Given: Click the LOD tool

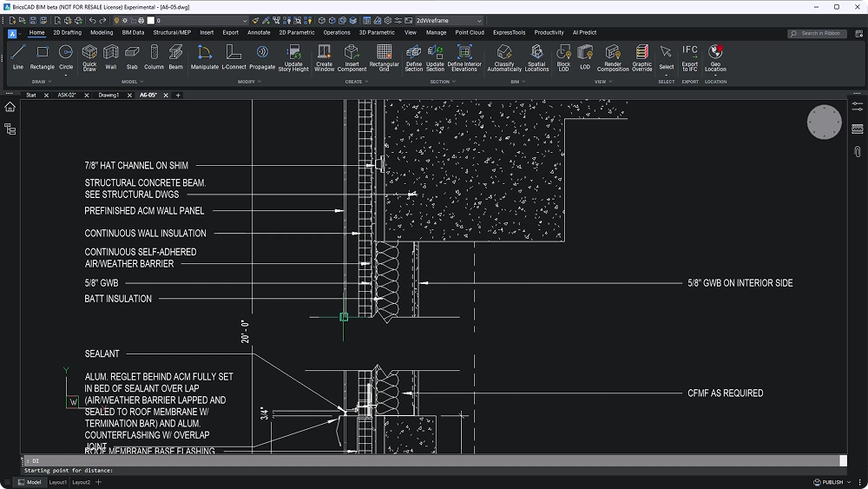Looking at the screenshot, I should pyautogui.click(x=585, y=57).
